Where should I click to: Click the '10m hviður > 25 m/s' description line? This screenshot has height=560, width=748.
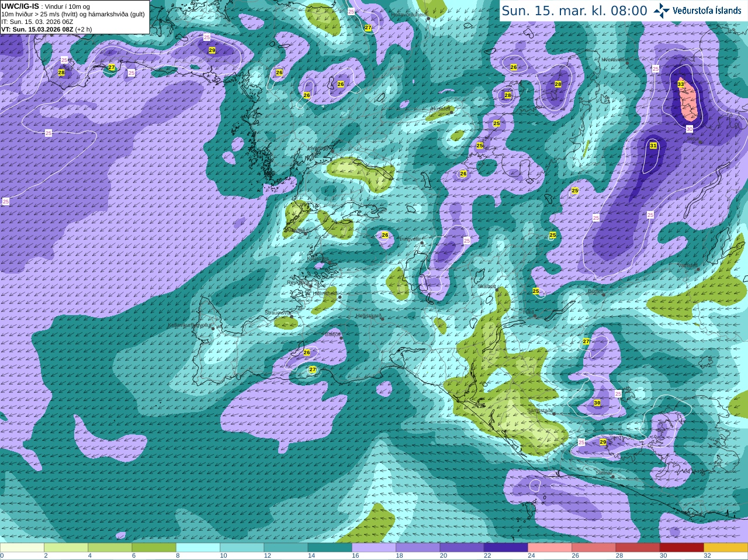click(73, 14)
